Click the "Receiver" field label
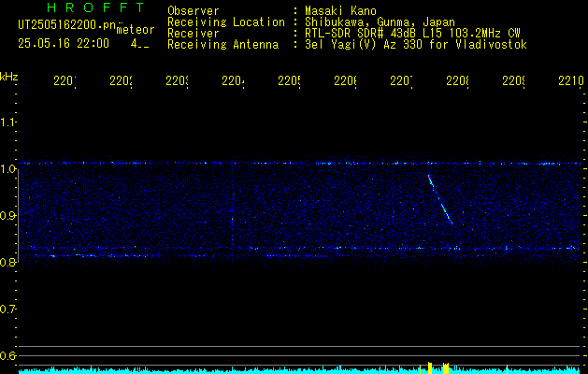The width and height of the screenshot is (588, 374). [x=194, y=34]
